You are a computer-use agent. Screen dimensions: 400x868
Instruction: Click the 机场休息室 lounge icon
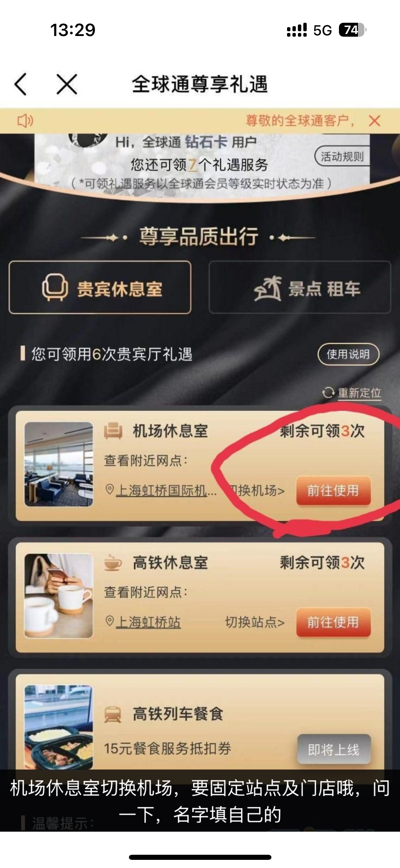113,431
